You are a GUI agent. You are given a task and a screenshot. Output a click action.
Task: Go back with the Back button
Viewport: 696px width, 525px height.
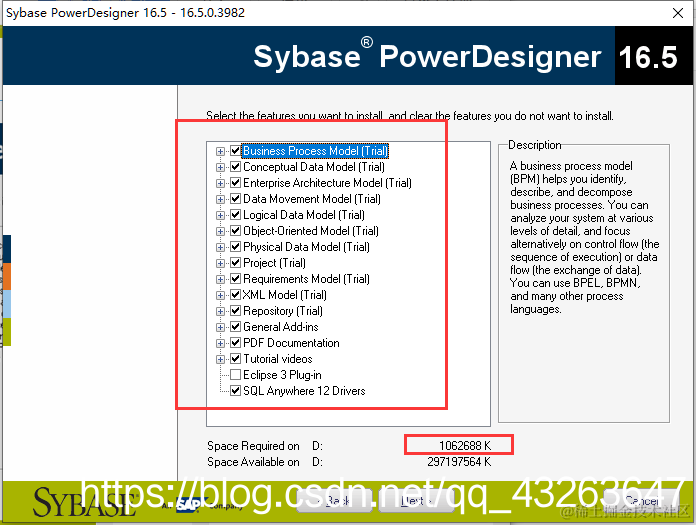(x=334, y=501)
